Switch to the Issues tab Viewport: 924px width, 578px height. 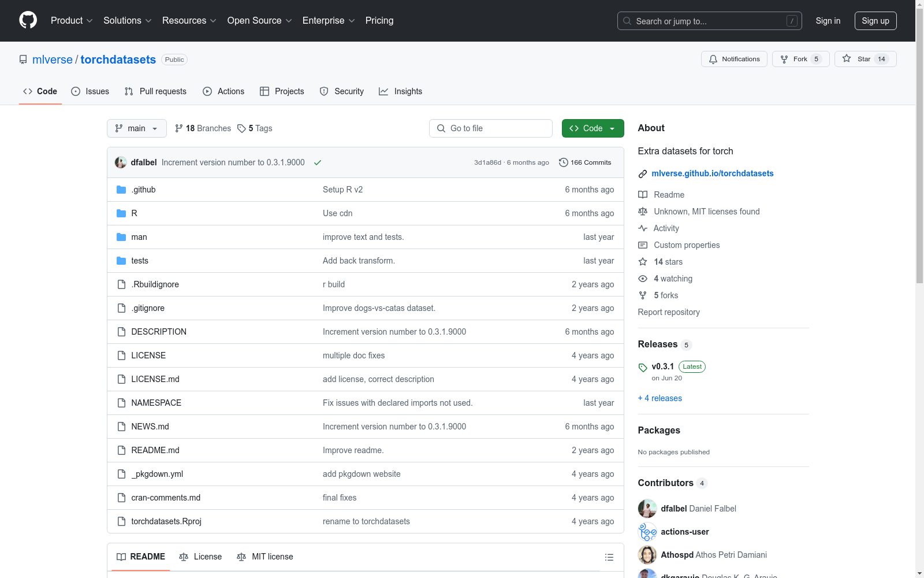pos(90,91)
